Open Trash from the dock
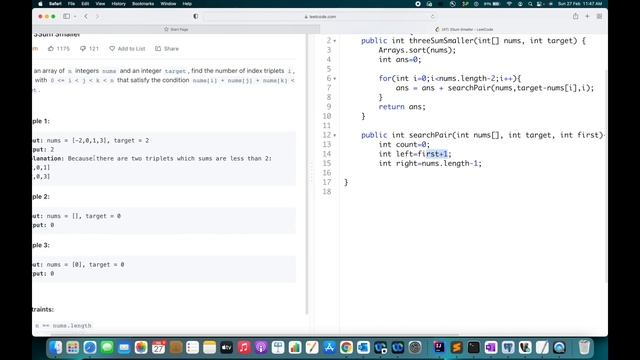The width and height of the screenshot is (640, 360). pos(584,347)
